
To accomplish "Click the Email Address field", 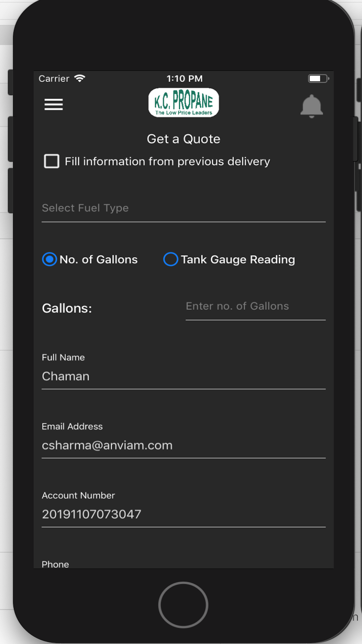I will (184, 445).
